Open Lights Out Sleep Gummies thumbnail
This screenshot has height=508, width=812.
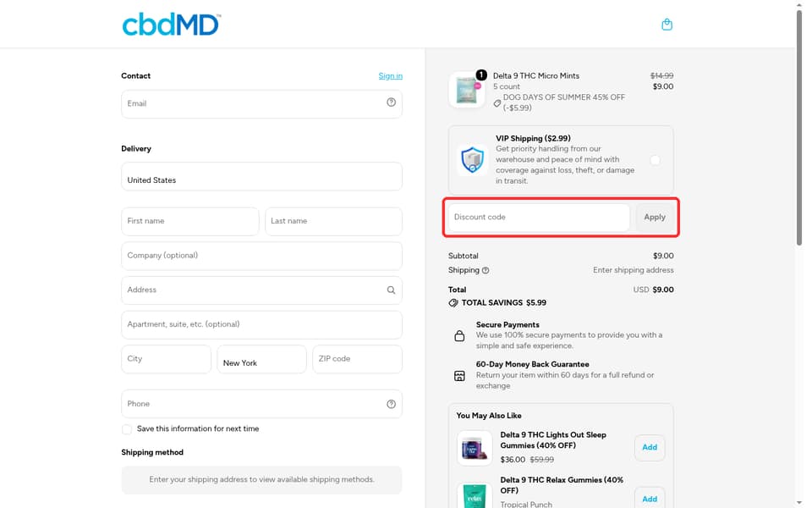pos(475,448)
